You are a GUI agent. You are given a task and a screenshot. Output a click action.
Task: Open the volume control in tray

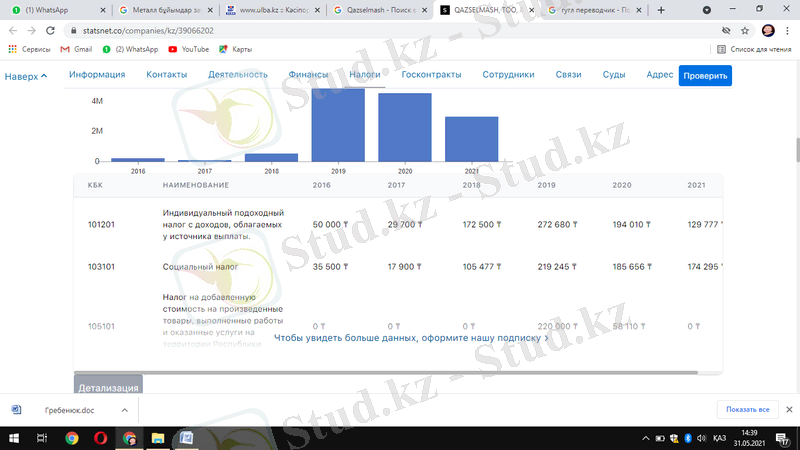(x=702, y=438)
